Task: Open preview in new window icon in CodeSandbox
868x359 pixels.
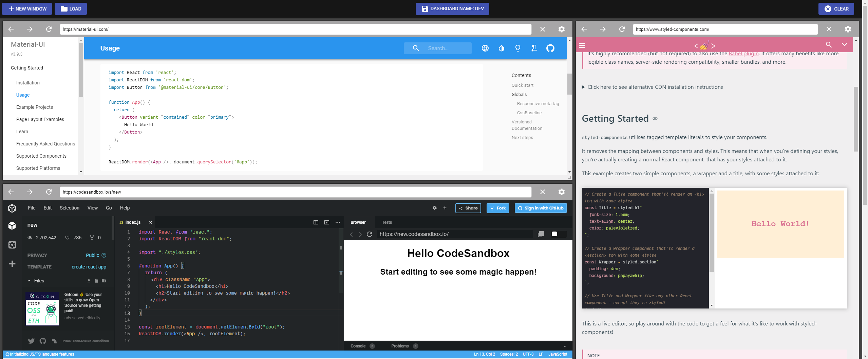Action: point(326,222)
